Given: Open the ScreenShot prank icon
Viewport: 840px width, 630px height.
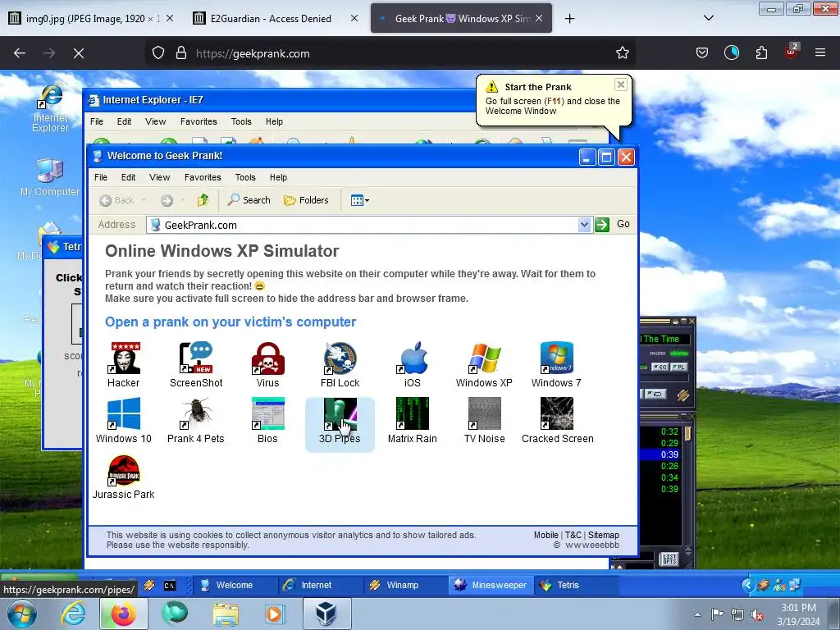Looking at the screenshot, I should [196, 364].
